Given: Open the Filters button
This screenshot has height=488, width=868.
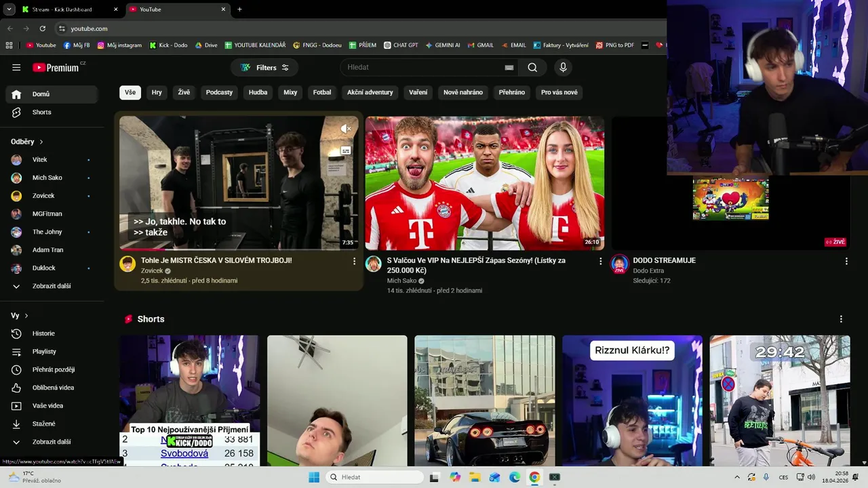Looking at the screenshot, I should coord(265,67).
